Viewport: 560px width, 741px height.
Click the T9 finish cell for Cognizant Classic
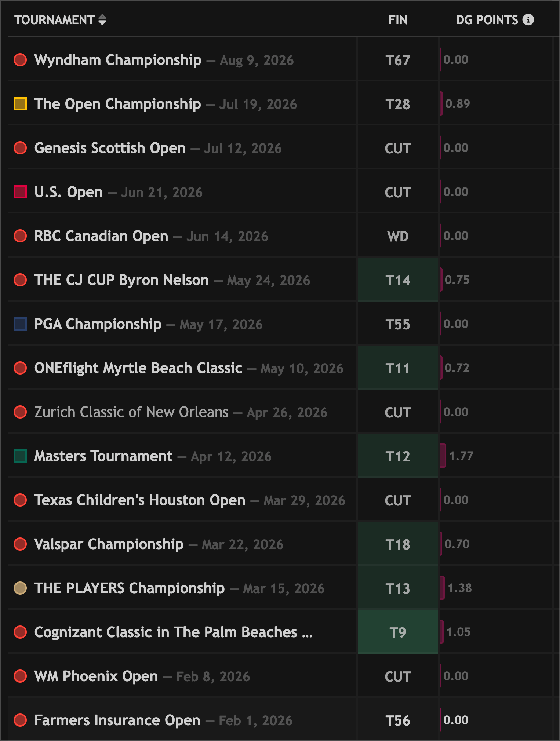[x=398, y=632]
